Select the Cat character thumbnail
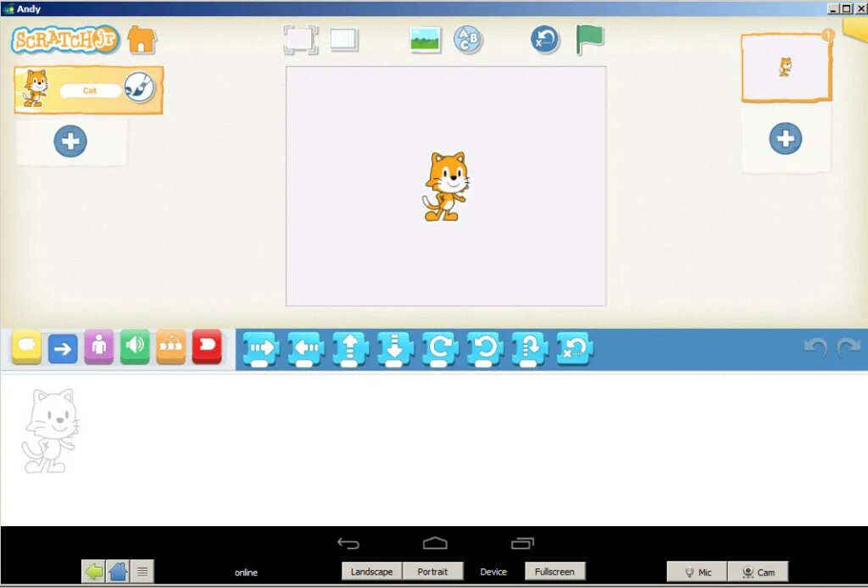Image resolution: width=868 pixels, height=588 pixels. (35, 88)
